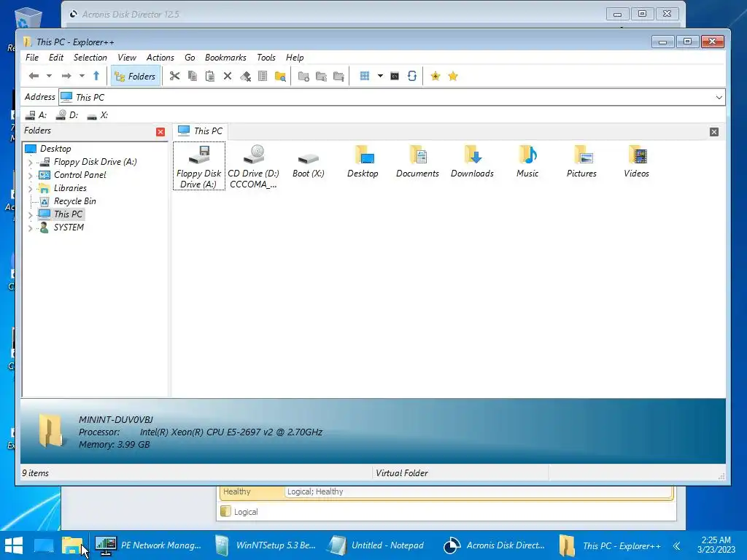Click the Views grid icon
The height and width of the screenshot is (560, 747).
pos(365,76)
